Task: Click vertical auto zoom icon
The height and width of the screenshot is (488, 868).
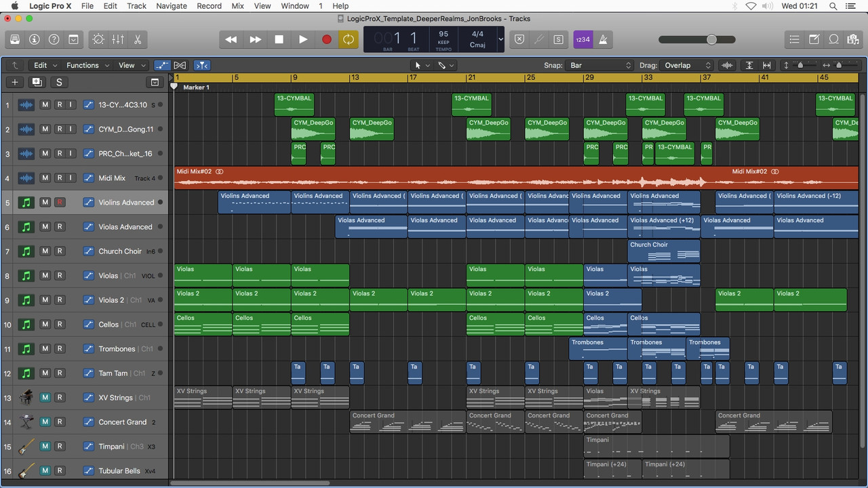Action: (749, 65)
